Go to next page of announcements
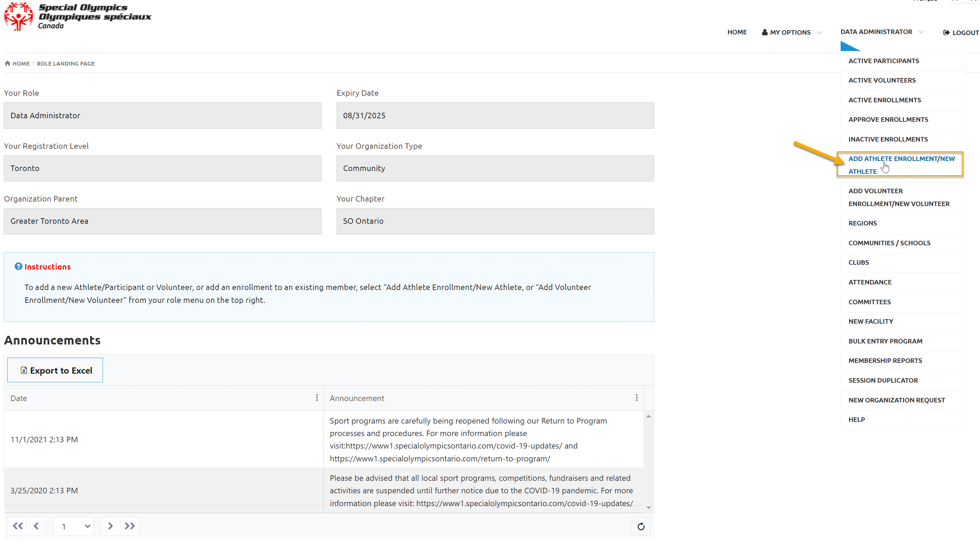The image size is (980, 545). point(110,526)
